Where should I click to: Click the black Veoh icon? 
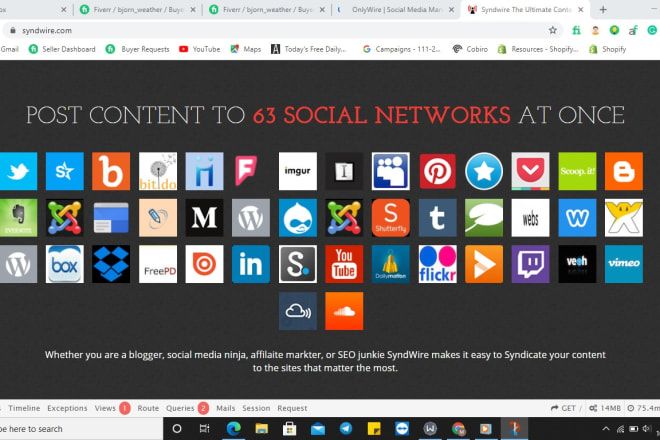click(x=577, y=264)
